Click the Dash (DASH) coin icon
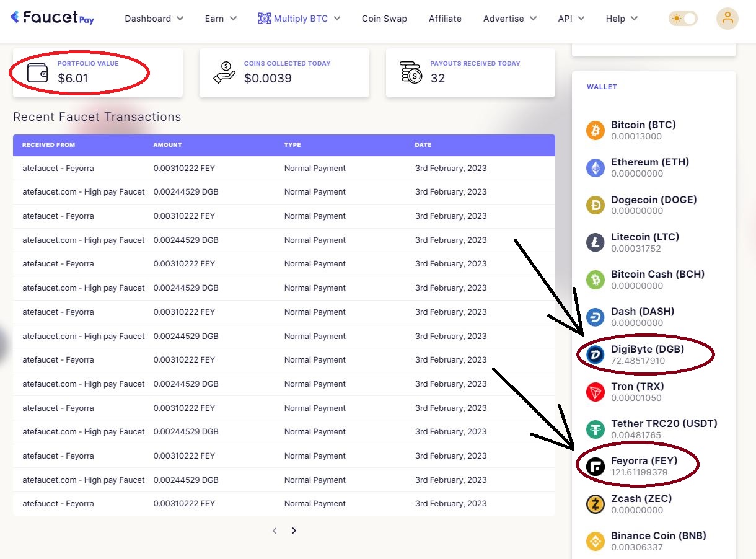 click(x=596, y=317)
